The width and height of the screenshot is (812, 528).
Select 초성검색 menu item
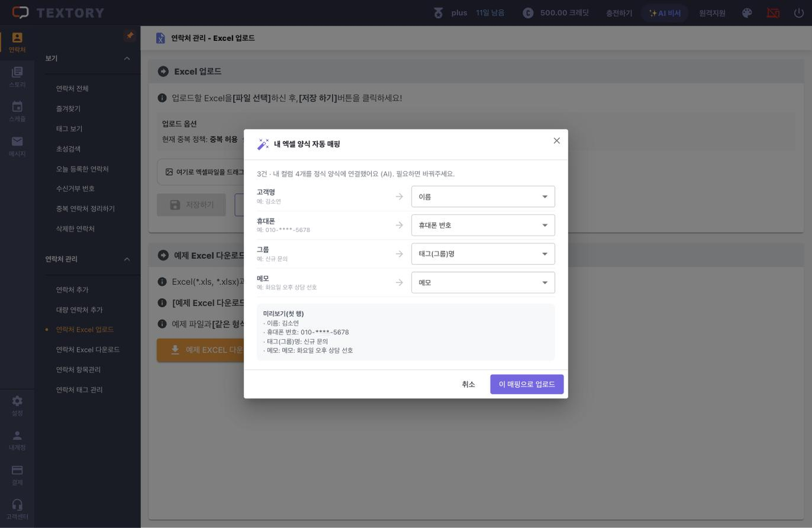tap(68, 149)
